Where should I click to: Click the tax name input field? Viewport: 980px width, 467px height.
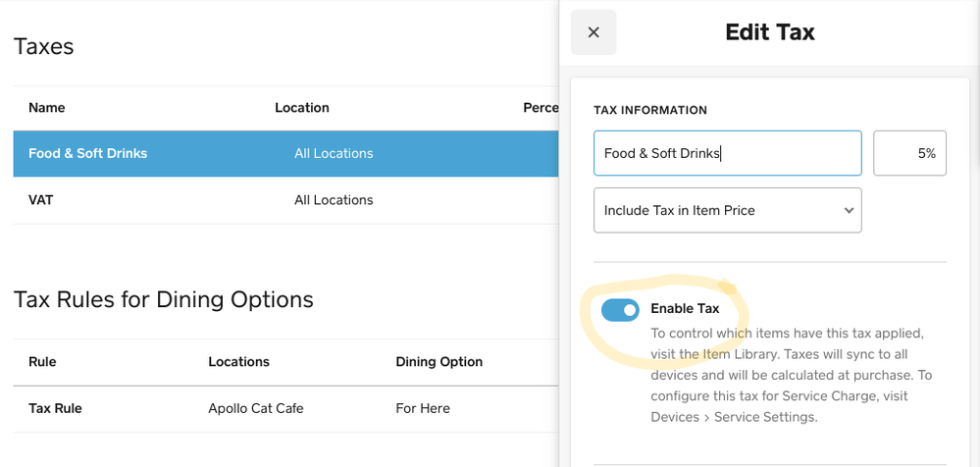(726, 153)
